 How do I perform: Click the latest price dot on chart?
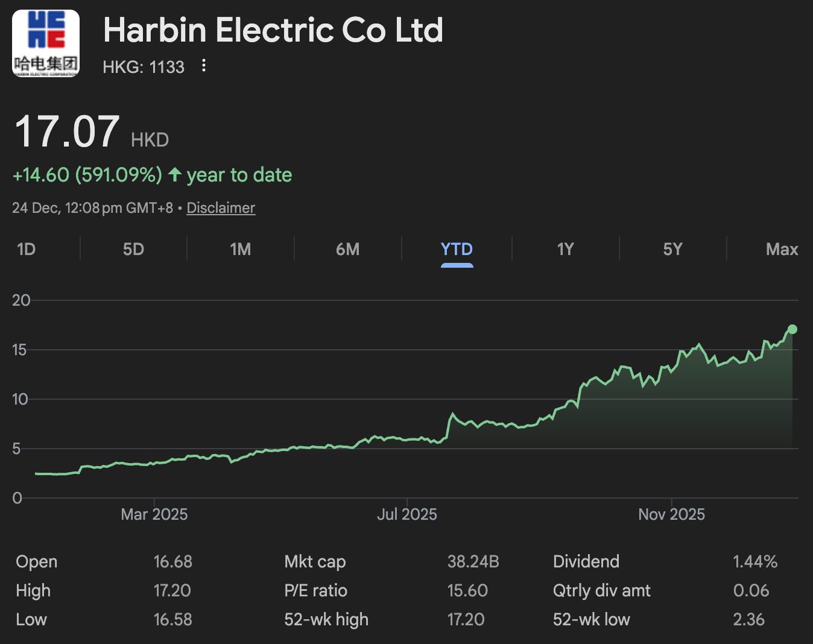(x=792, y=329)
